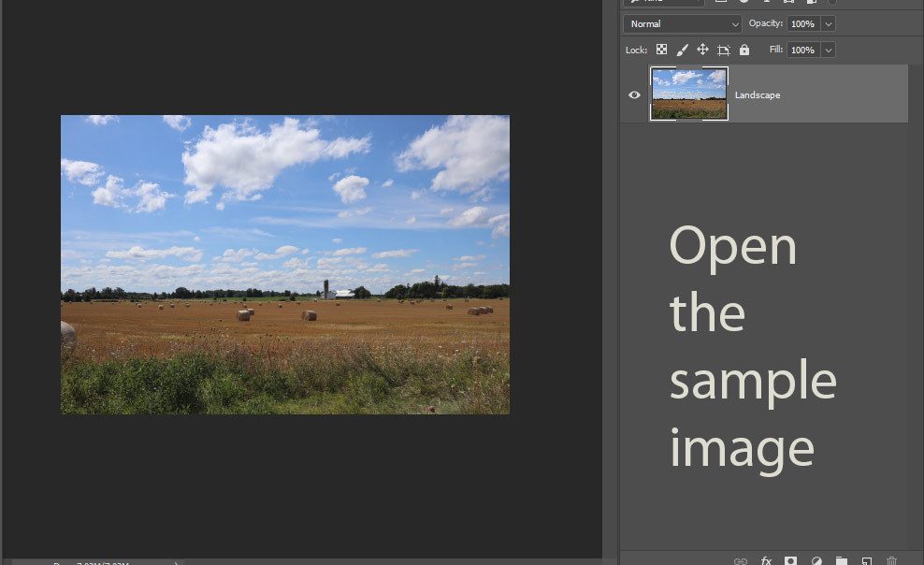Hide the Landscape layer with eye icon
Screen dimensions: 924x565
click(634, 94)
